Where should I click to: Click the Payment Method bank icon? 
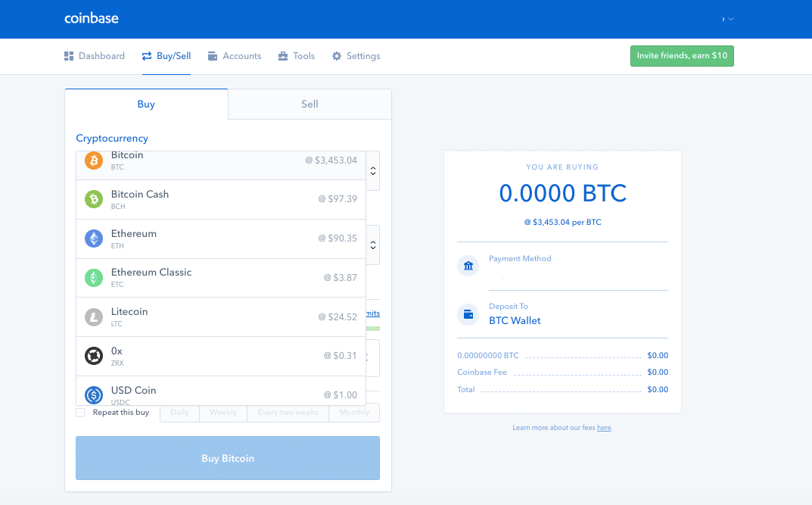click(x=468, y=266)
